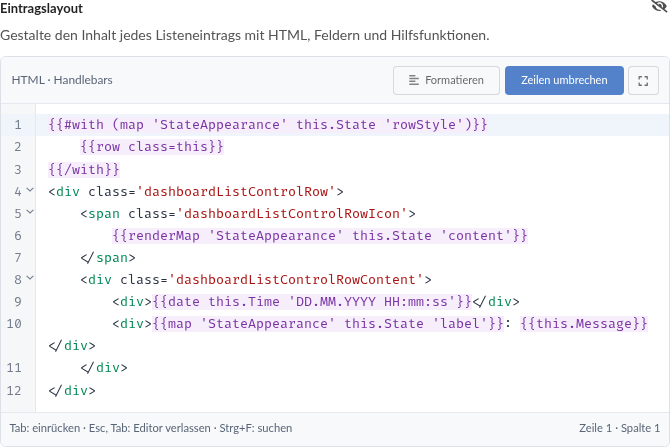Open the fullscreen editor icon
This screenshot has height=447, width=670.
tap(643, 80)
